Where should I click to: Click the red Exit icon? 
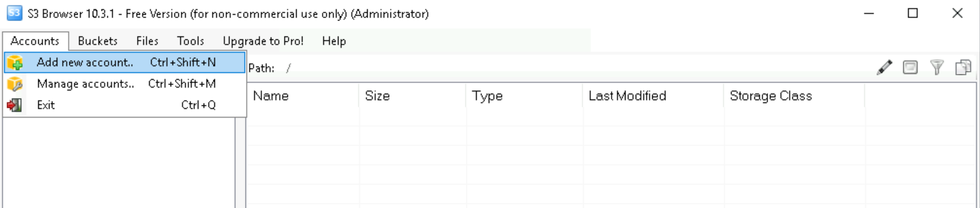click(14, 105)
